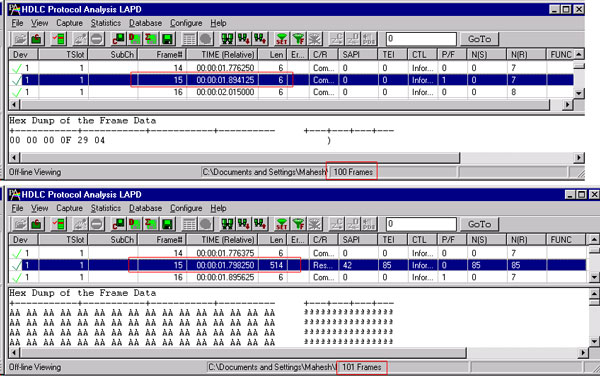Click the capture file icon in lower window toolbar
Screen dimensions: 600x376
pyautogui.click(x=36, y=224)
